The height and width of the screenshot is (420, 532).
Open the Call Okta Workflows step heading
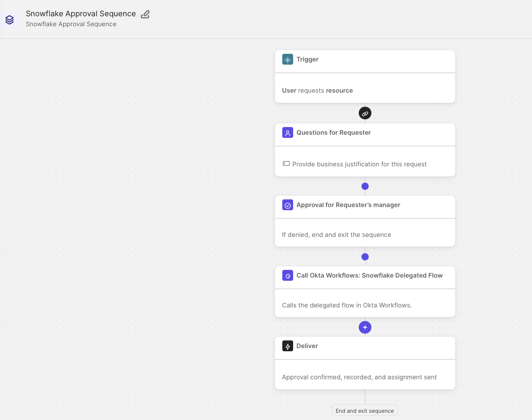pos(369,275)
